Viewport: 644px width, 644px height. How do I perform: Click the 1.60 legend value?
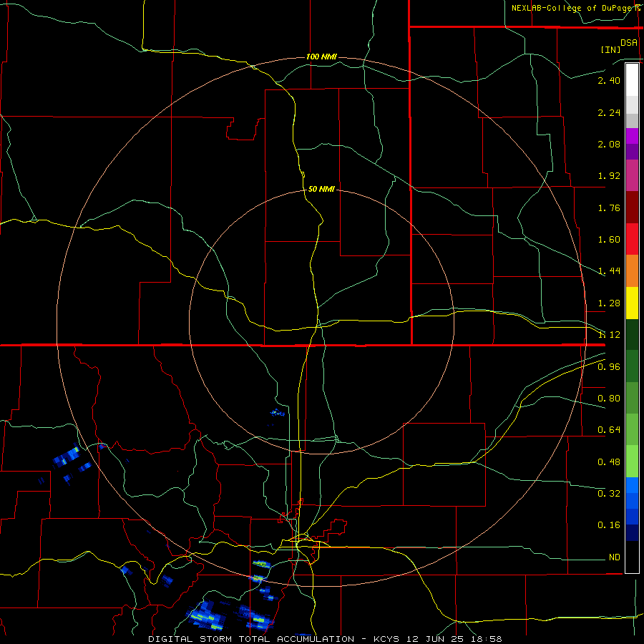coord(609,240)
